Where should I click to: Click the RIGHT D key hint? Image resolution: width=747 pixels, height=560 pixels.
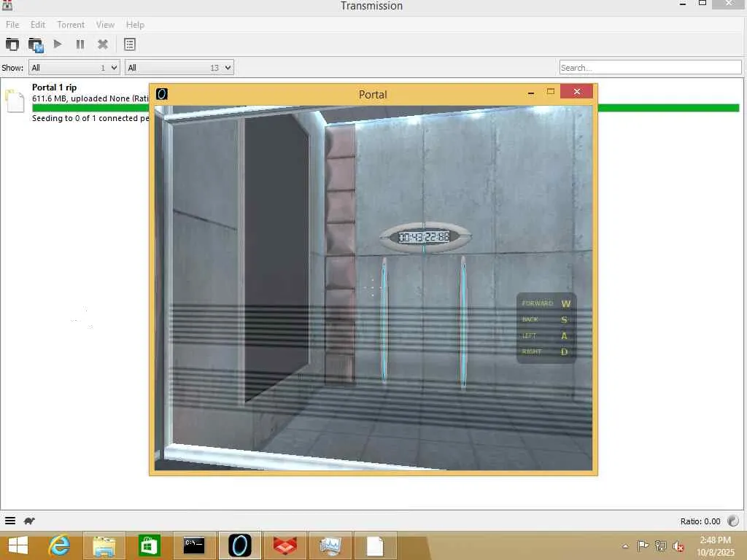(546, 352)
